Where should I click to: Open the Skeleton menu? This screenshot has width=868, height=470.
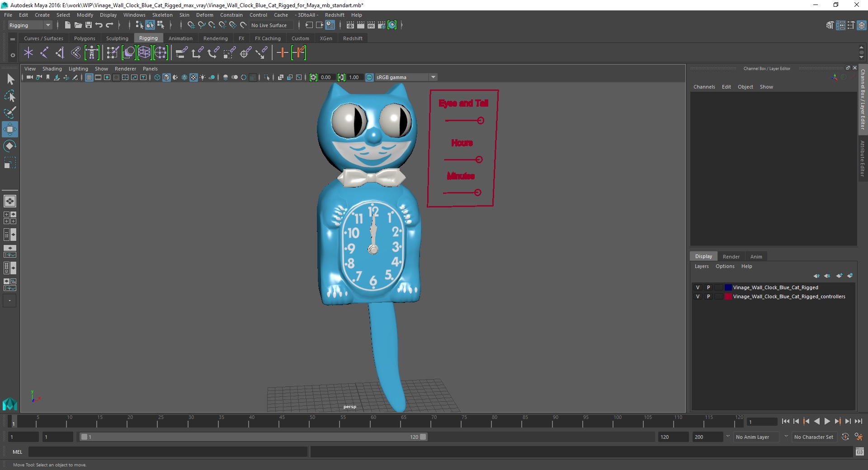pyautogui.click(x=162, y=15)
